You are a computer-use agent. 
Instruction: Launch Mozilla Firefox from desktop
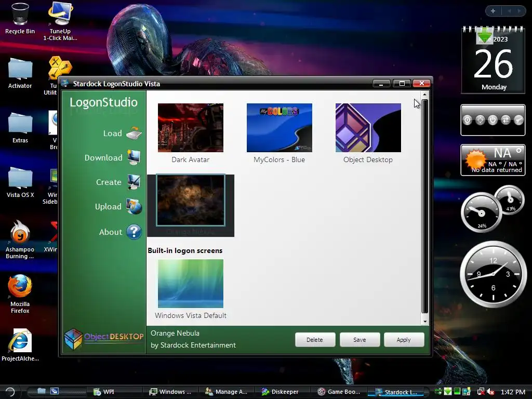click(20, 294)
